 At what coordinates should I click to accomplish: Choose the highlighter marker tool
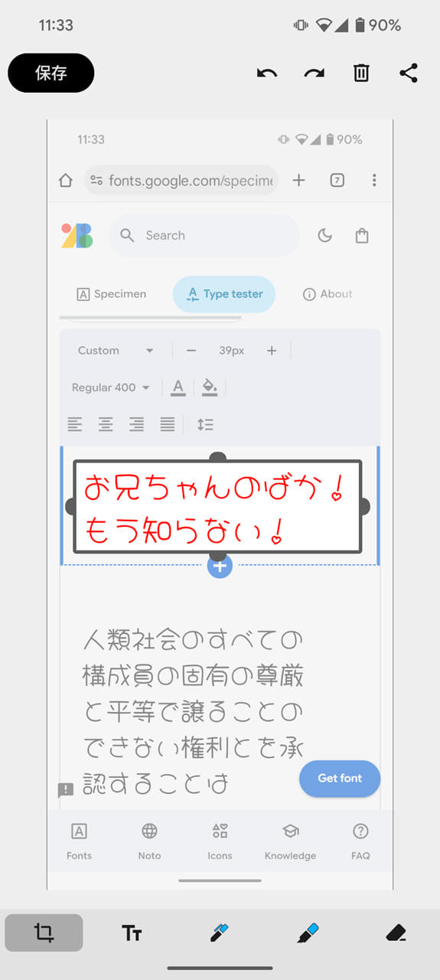click(x=308, y=933)
